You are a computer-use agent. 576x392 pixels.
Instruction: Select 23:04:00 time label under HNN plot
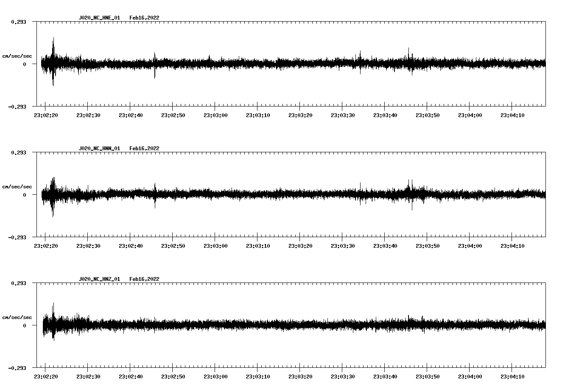(x=470, y=246)
